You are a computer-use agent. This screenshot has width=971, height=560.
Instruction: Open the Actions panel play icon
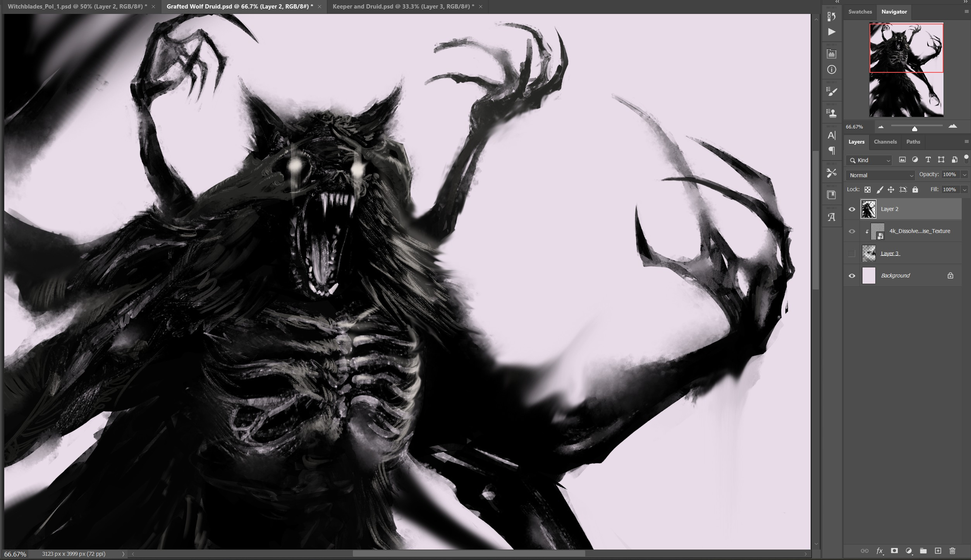832,32
